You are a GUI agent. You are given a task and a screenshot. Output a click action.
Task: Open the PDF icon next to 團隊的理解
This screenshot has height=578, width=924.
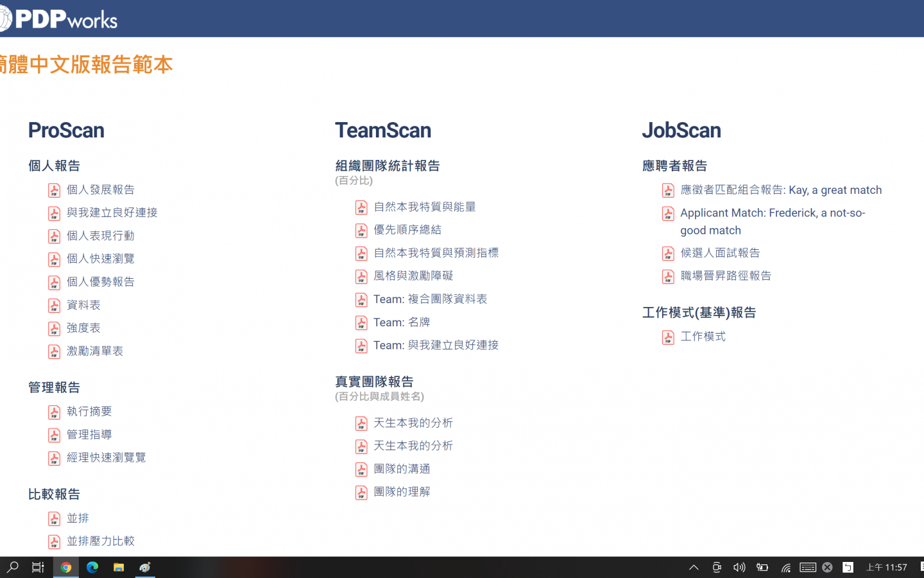pos(362,493)
